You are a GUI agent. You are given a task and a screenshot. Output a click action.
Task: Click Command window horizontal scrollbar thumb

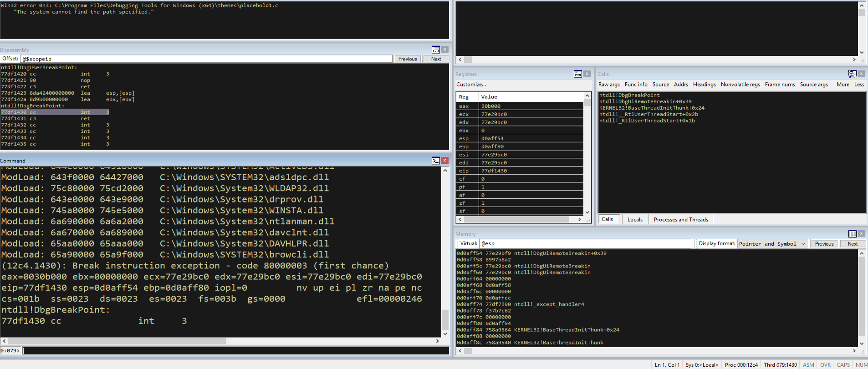tap(117, 341)
